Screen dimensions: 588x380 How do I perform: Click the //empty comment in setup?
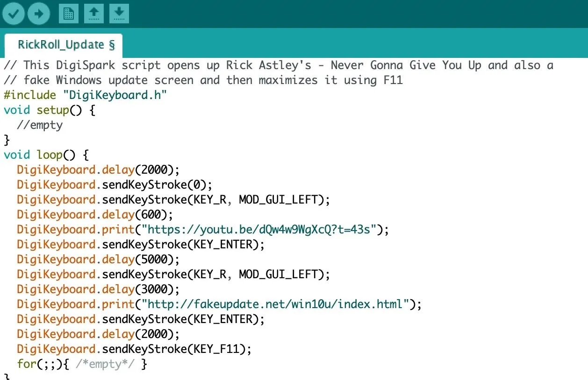(x=40, y=125)
